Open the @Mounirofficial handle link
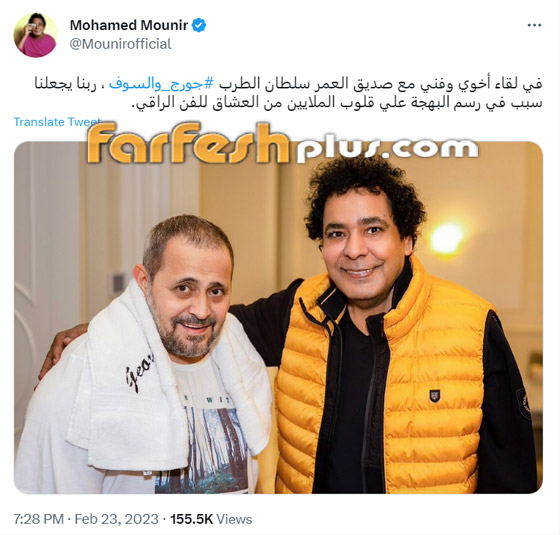Screen dimensions: 560x535 (x=121, y=44)
